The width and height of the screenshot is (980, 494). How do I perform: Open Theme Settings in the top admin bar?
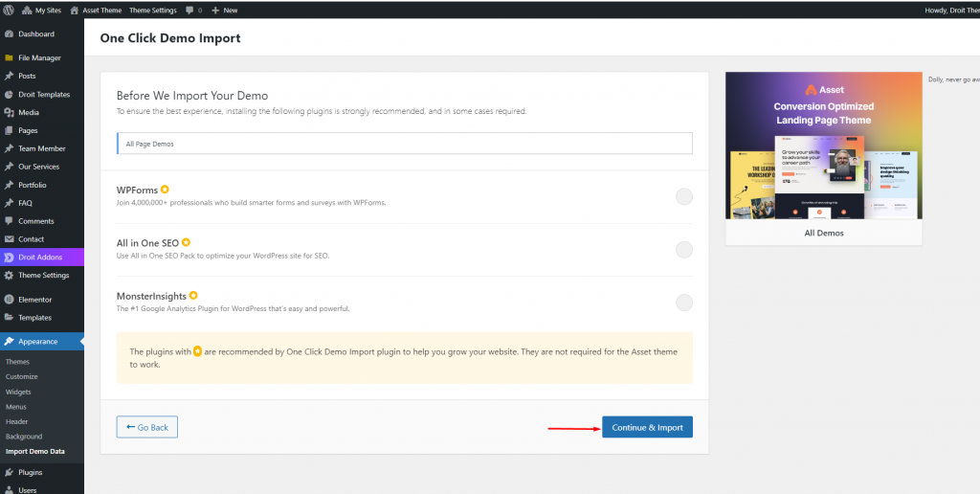pyautogui.click(x=152, y=10)
